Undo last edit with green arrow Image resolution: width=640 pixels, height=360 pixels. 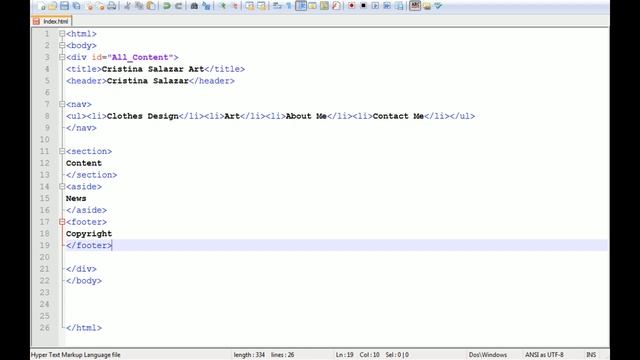coord(167,6)
